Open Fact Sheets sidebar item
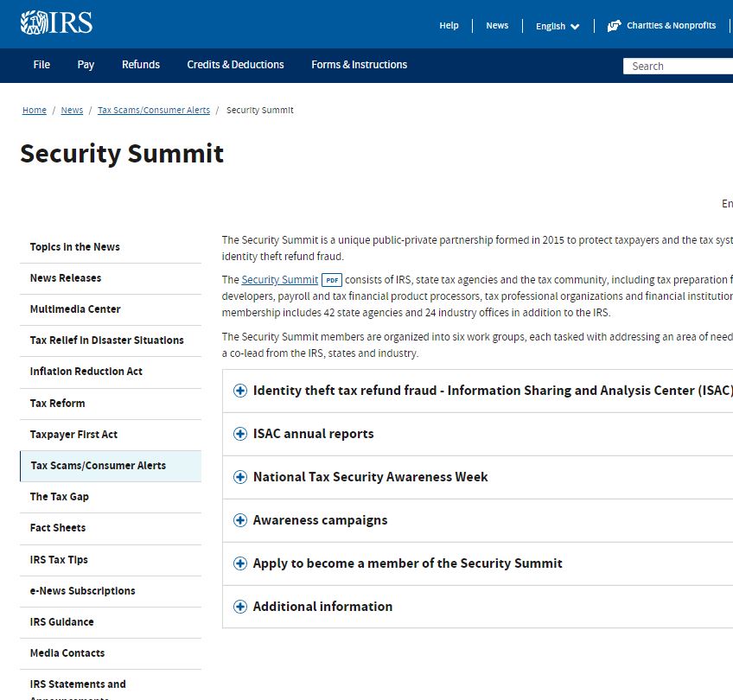 click(x=111, y=529)
